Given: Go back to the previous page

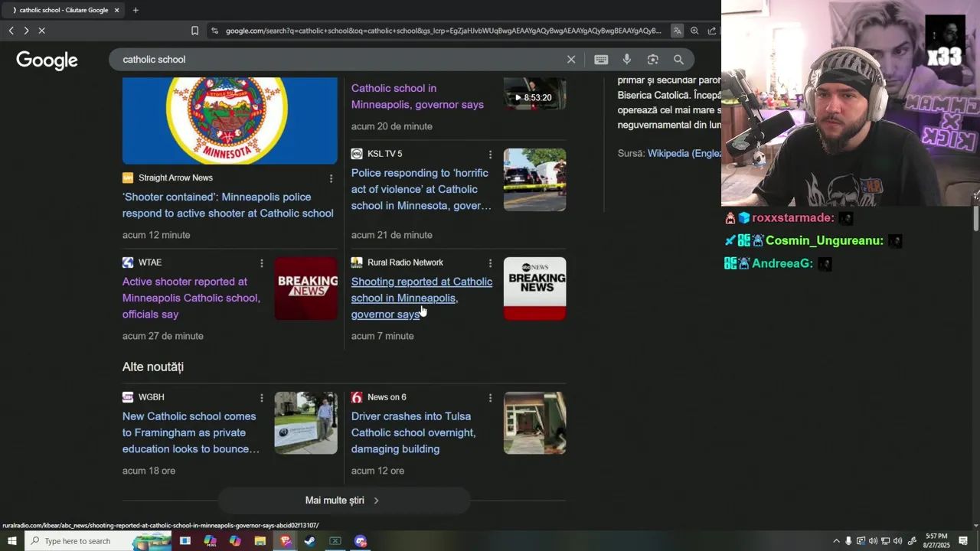Looking at the screenshot, I should [x=11, y=31].
